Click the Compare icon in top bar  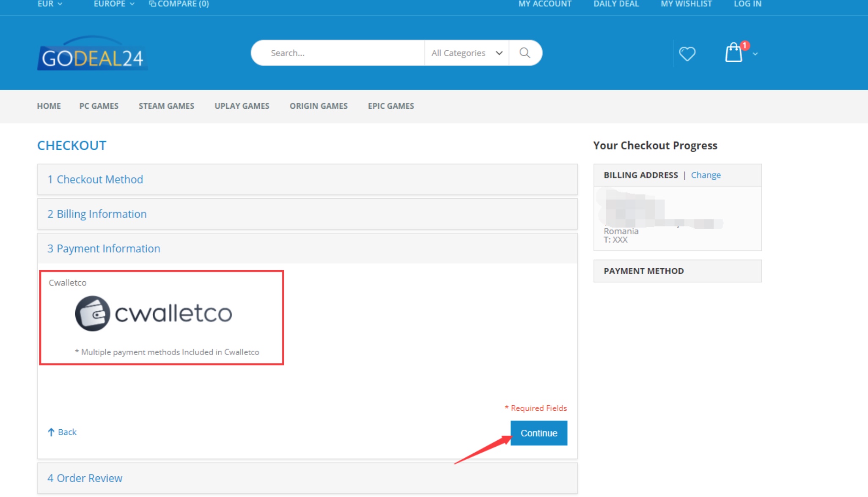pos(152,4)
